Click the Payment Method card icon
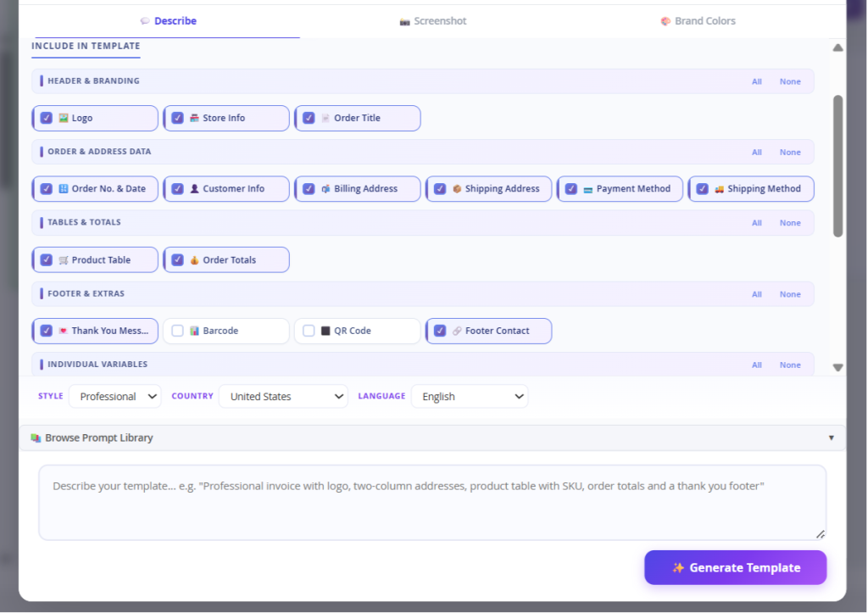Image resolution: width=868 pixels, height=613 pixels. point(588,189)
